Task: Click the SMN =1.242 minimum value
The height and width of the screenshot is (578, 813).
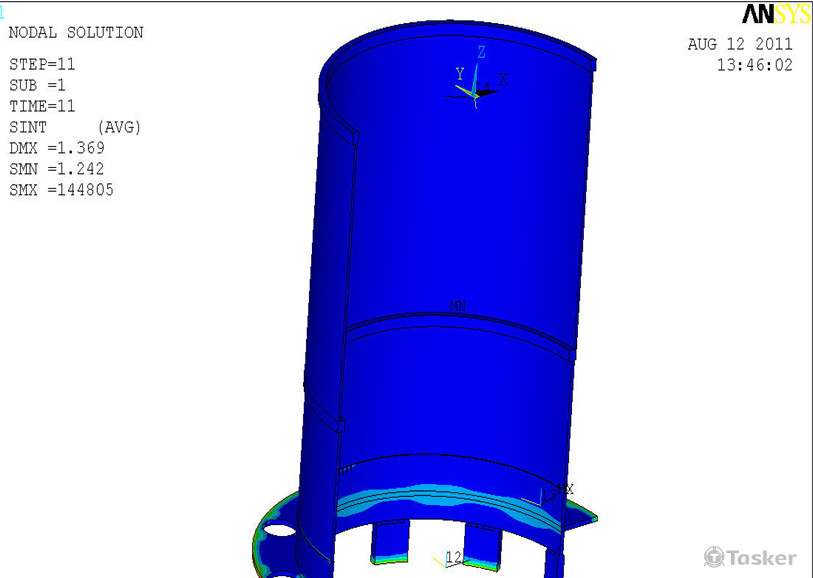Action: [57, 169]
